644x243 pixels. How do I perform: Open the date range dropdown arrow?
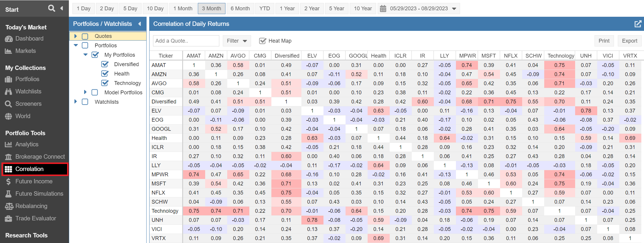coord(454,9)
